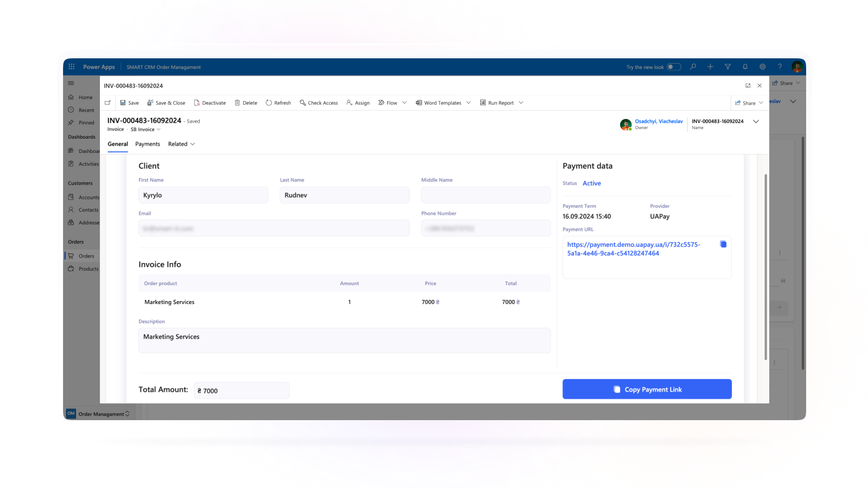868x488 pixels.
Task: Toggle the 'Try the new look' switch
Action: pos(674,67)
